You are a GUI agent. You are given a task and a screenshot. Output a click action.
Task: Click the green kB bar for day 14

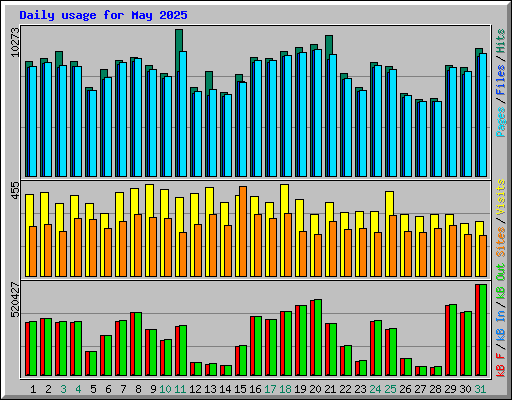tap(228, 371)
